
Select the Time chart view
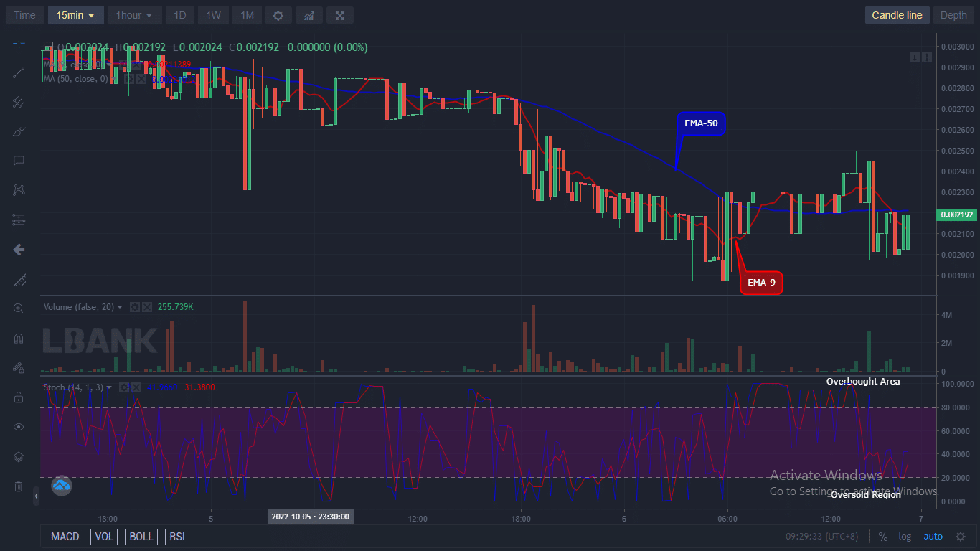(24, 15)
